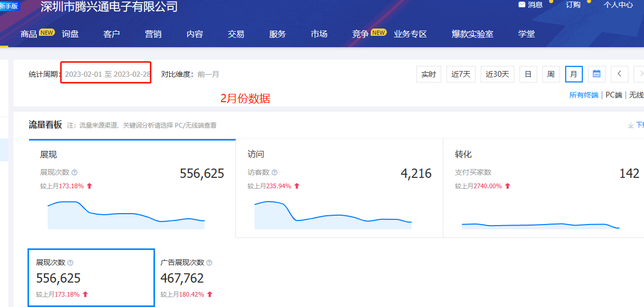The image size is (644, 307).
Task: Open the 营销 menu
Action: tap(153, 34)
